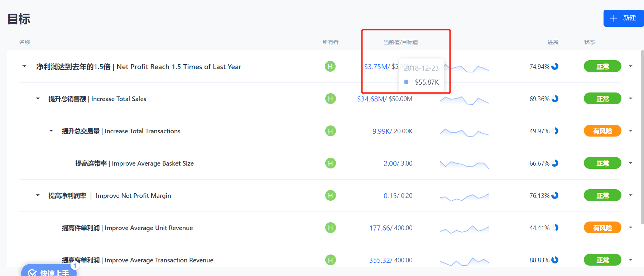Click the 当前值/目标值 column header

click(x=401, y=42)
